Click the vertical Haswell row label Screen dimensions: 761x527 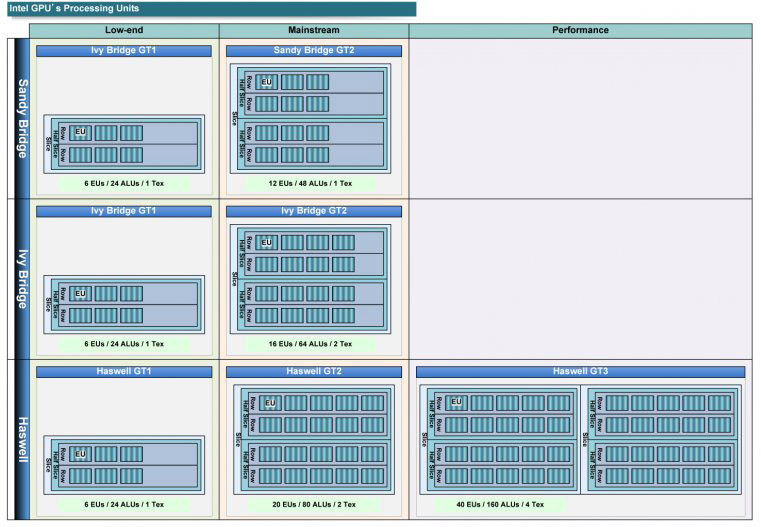pos(22,439)
